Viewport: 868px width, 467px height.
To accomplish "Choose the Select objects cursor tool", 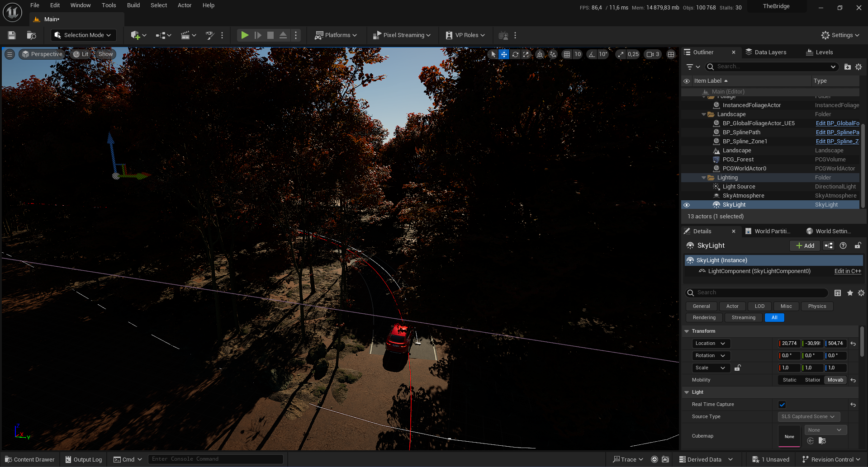I will click(x=493, y=54).
